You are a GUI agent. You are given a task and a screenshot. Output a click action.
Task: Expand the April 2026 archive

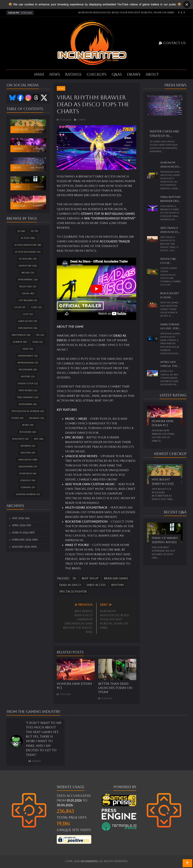point(21,525)
